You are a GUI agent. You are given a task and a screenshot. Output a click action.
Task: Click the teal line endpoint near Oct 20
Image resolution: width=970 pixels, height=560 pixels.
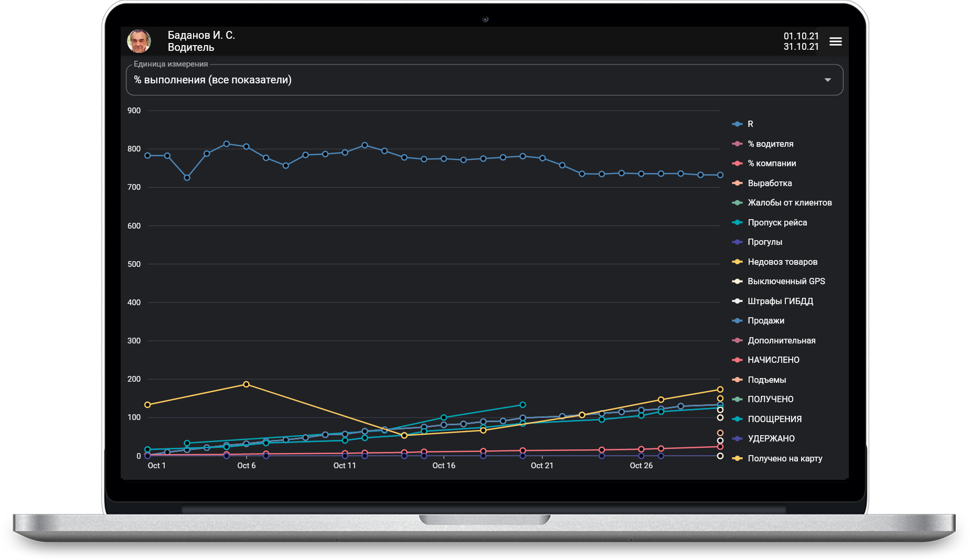point(523,405)
